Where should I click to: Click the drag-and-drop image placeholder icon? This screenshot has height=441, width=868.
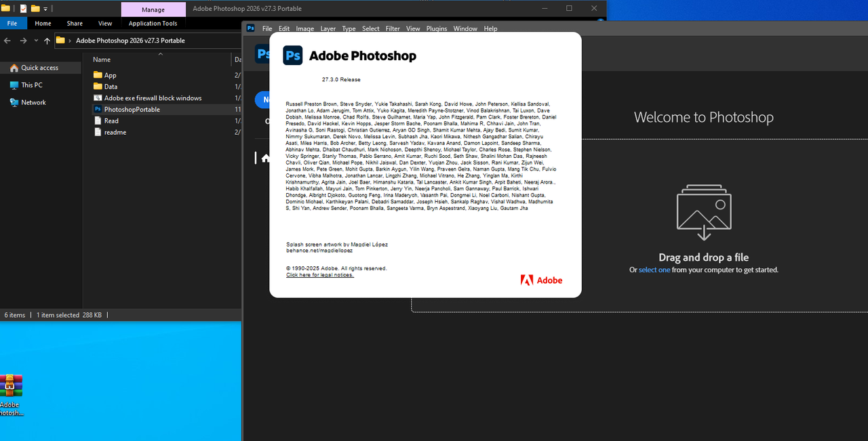[703, 213]
